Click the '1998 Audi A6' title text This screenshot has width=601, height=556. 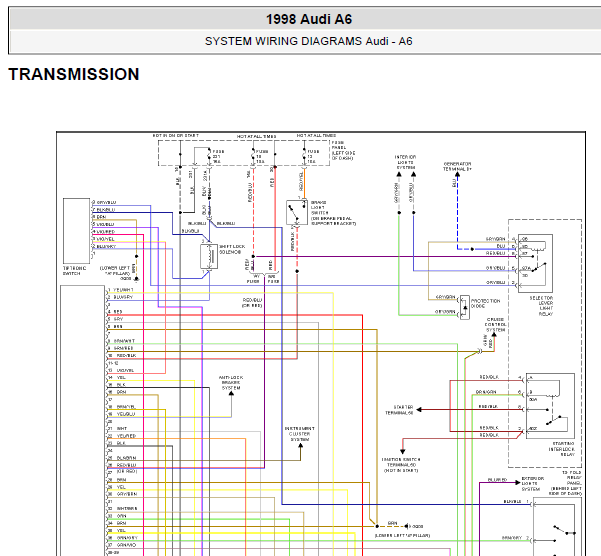(309, 19)
